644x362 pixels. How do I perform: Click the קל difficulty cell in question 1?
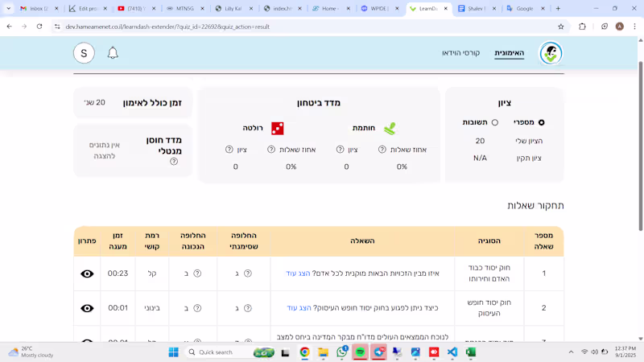[x=152, y=274]
